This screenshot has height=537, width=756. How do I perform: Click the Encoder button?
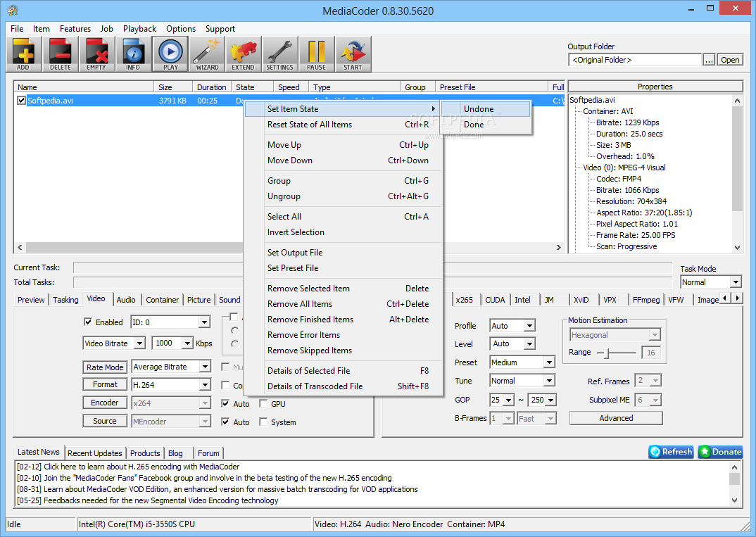coord(105,403)
